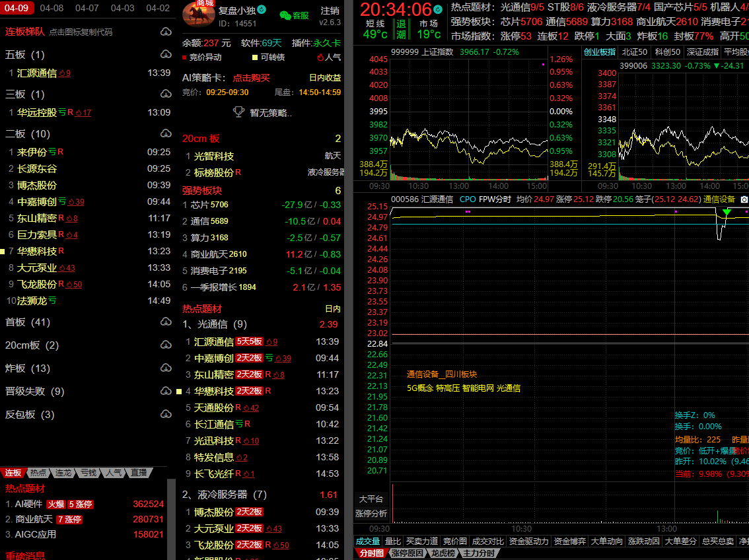Click the 点击购买 link for the AI strategy card
The width and height of the screenshot is (749, 560).
click(x=251, y=78)
